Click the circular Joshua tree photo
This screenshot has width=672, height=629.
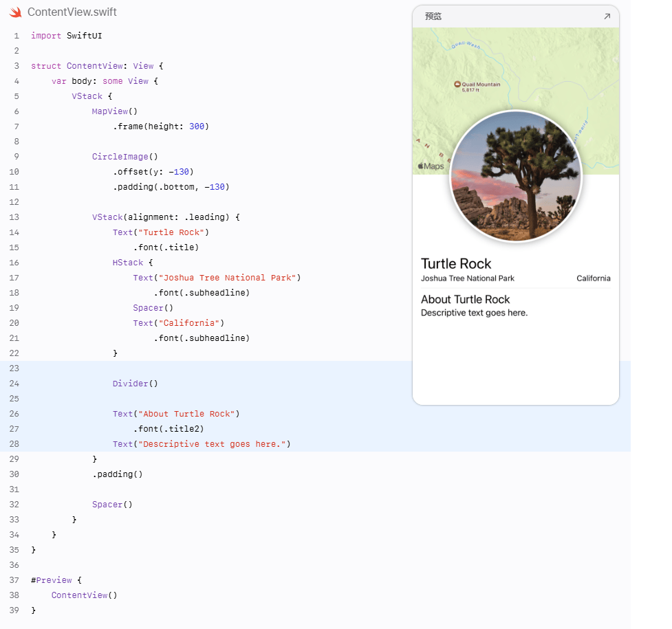pyautogui.click(x=516, y=176)
